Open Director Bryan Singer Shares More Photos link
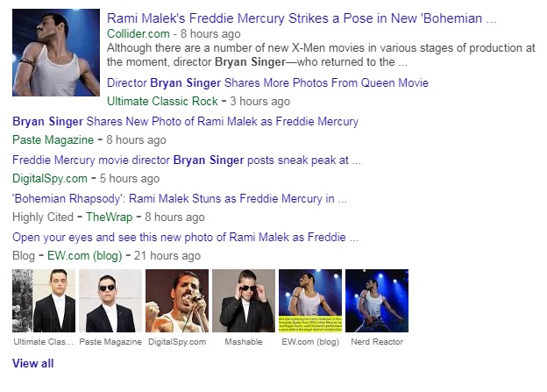The height and width of the screenshot is (392, 547). click(x=267, y=83)
